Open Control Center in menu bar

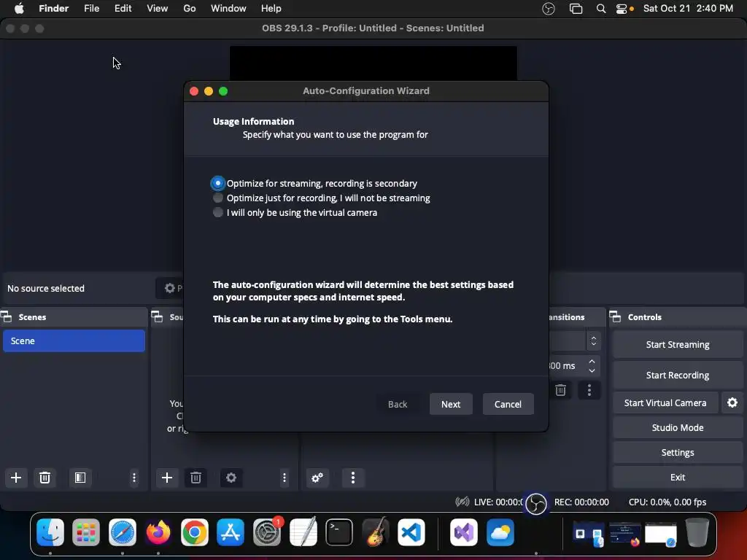622,9
